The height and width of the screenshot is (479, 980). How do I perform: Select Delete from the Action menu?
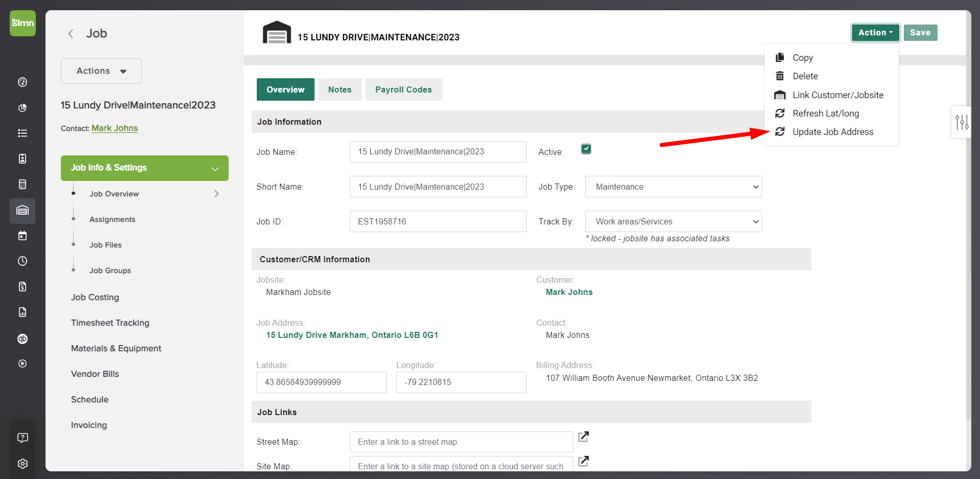[x=805, y=76]
